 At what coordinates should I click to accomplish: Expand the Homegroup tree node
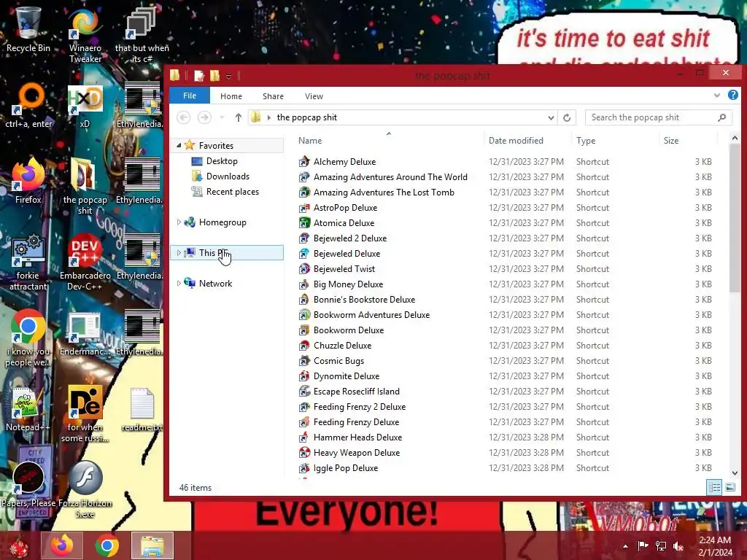[179, 222]
